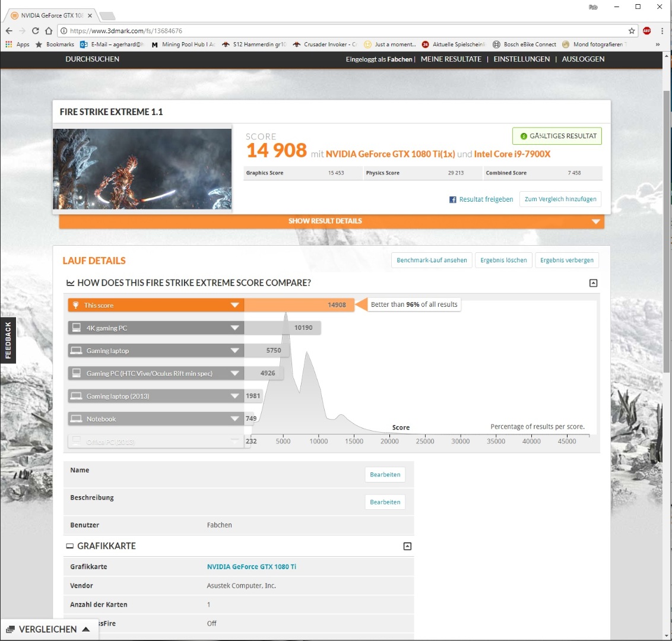Open the browser home page icon
This screenshot has width=672, height=641.
coord(49,31)
